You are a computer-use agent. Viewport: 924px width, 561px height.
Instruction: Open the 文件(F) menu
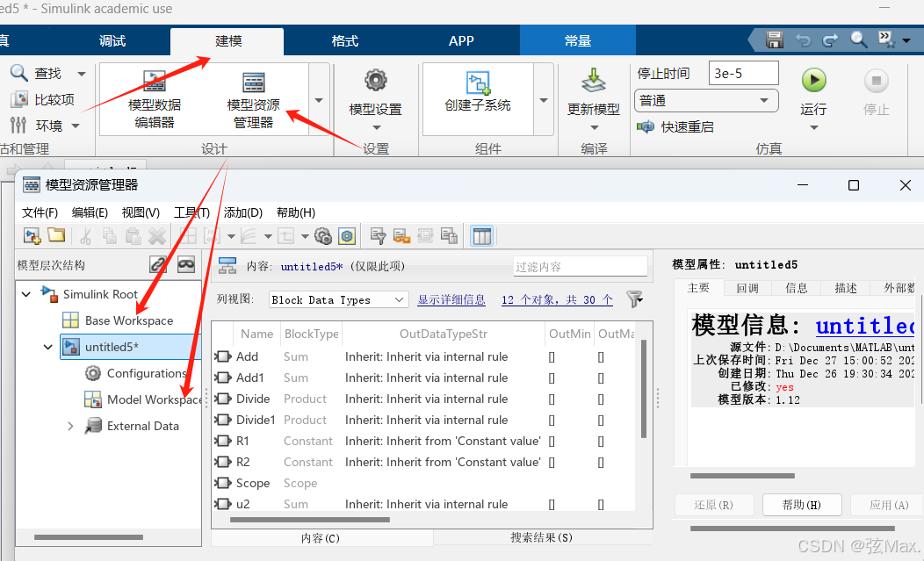point(40,212)
